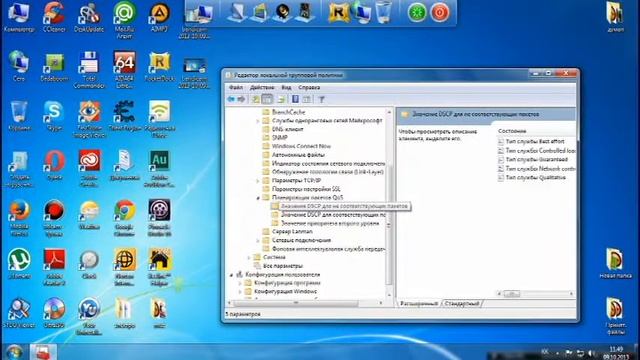640x360 pixels.
Task: Toggle the show/hide console tree toolbar icon
Action: [267, 99]
